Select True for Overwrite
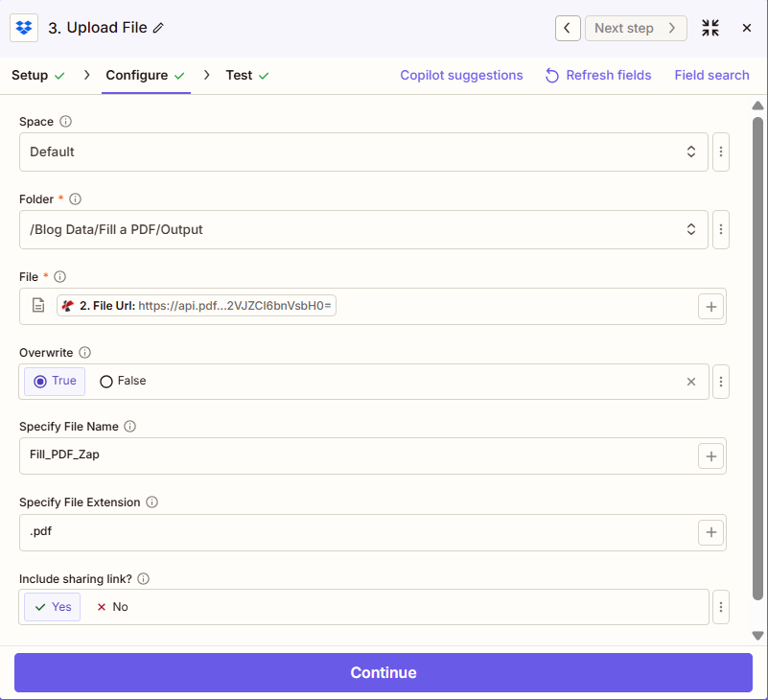The height and width of the screenshot is (700, 768). [x=55, y=382]
